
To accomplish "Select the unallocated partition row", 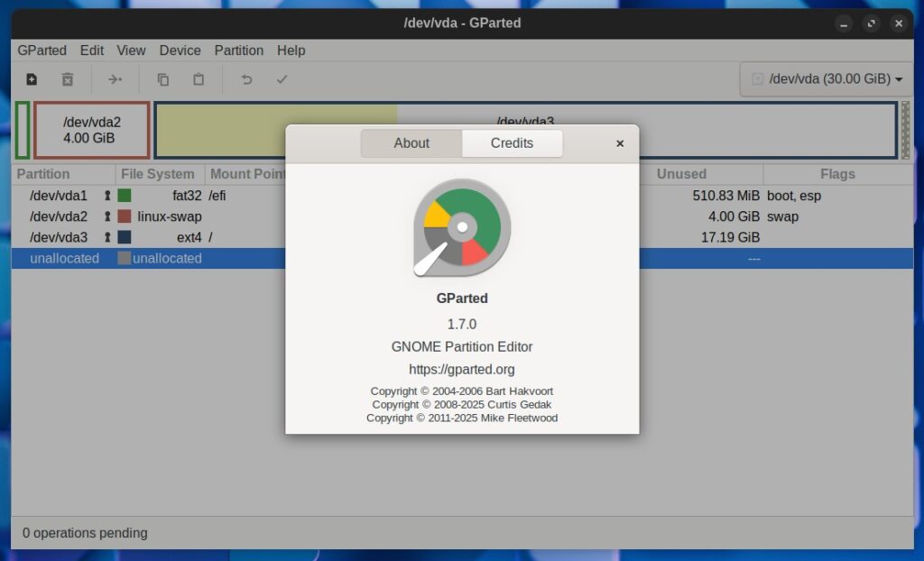I will click(x=462, y=259).
